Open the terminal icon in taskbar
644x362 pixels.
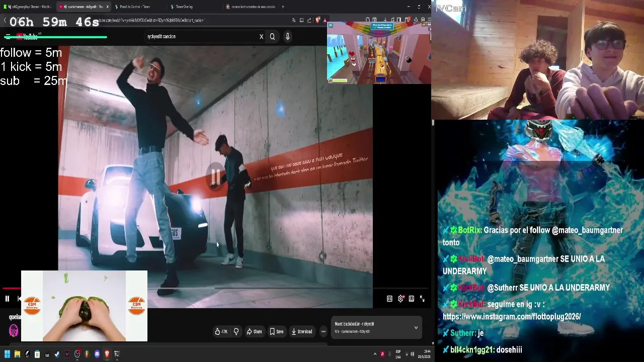117,354
